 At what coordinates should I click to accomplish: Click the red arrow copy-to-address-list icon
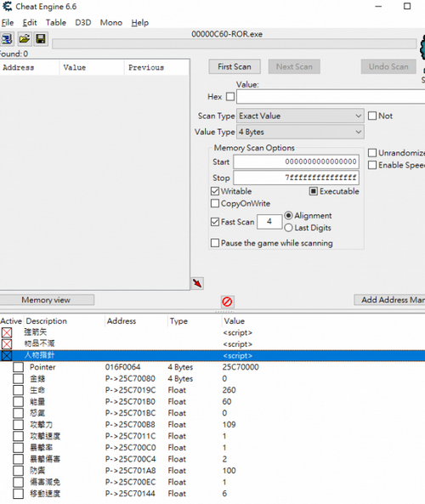coord(197,283)
